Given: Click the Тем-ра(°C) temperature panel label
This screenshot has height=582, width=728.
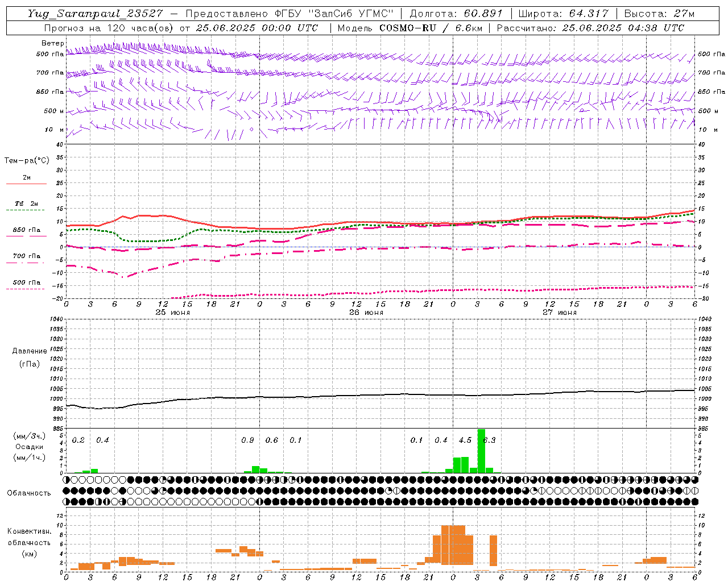Looking at the screenshot, I should tap(27, 161).
